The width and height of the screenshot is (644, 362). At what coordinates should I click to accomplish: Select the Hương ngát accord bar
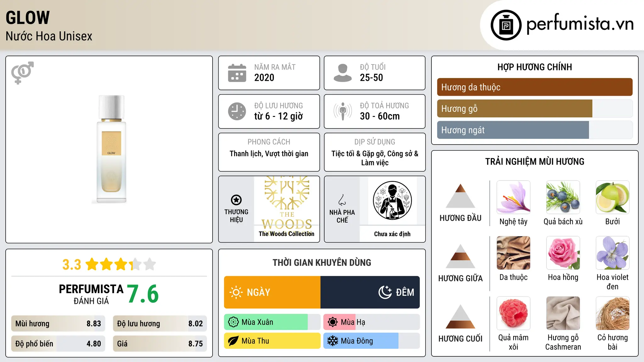click(x=535, y=130)
